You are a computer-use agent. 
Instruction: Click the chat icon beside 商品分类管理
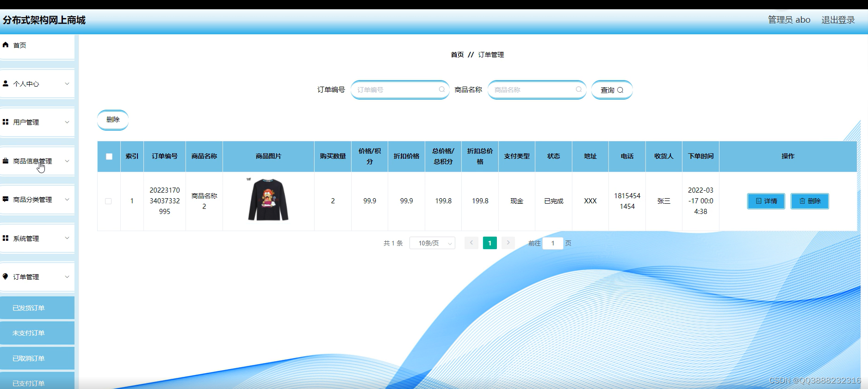(6, 199)
